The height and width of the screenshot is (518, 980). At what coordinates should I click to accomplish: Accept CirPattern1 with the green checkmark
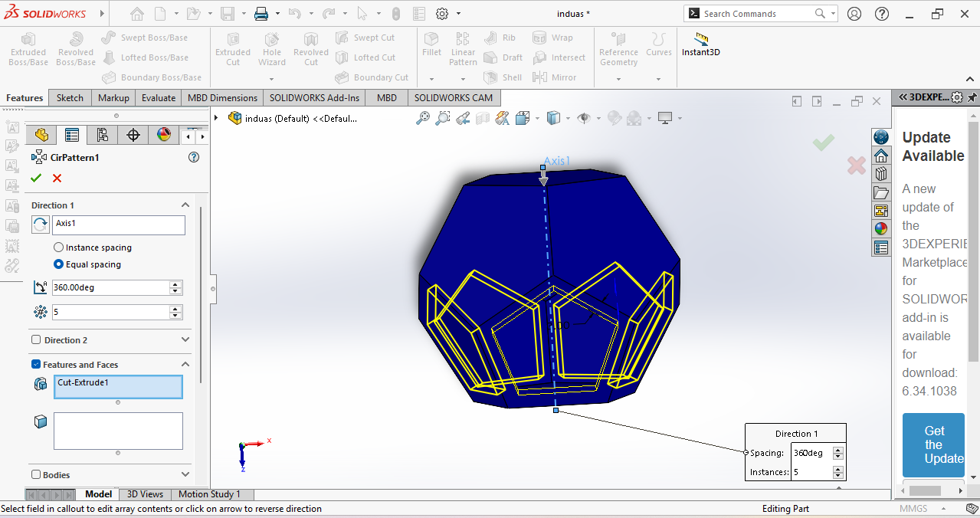coord(36,178)
